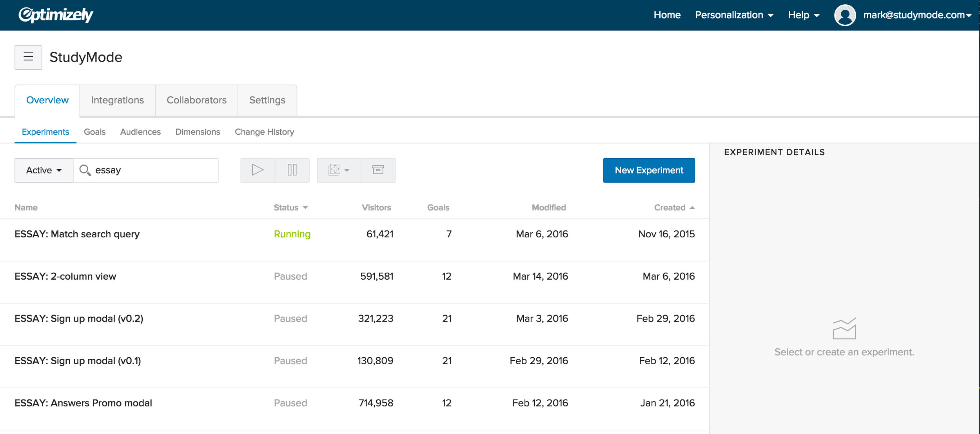Click the 130,809 visitors value

[375, 361]
